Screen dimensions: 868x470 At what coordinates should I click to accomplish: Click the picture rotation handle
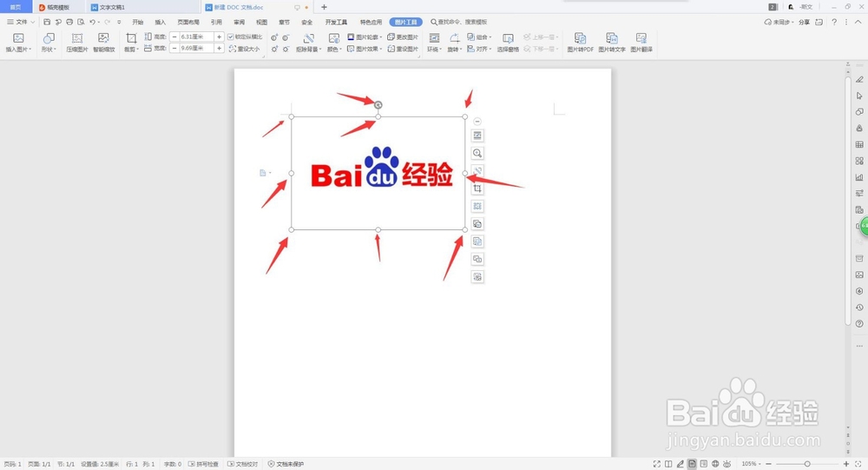click(x=378, y=105)
